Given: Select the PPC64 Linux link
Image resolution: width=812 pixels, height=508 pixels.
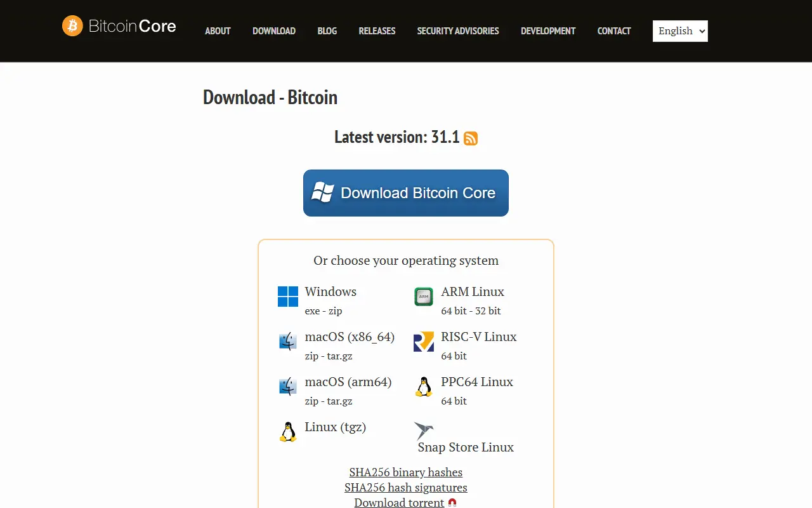Looking at the screenshot, I should pyautogui.click(x=477, y=382).
